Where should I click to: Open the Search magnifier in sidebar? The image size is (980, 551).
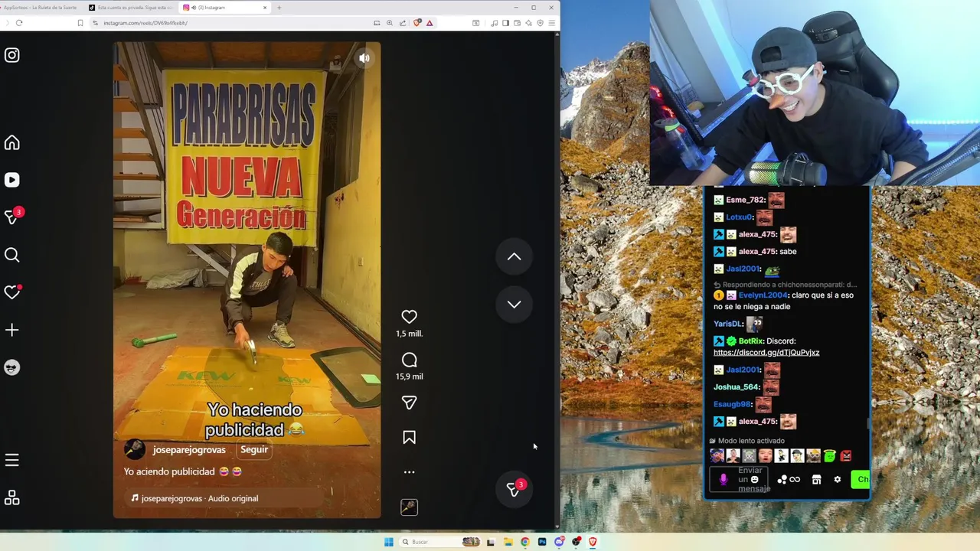[x=12, y=255]
